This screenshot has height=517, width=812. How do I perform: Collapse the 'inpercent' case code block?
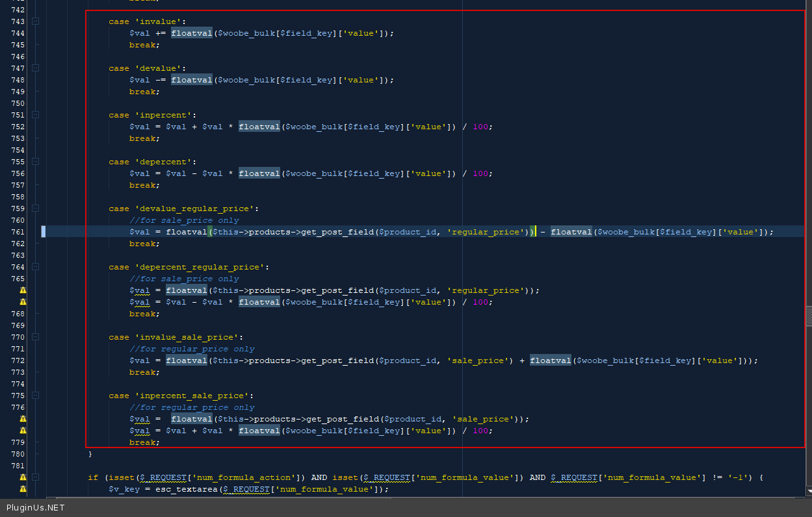[x=35, y=115]
